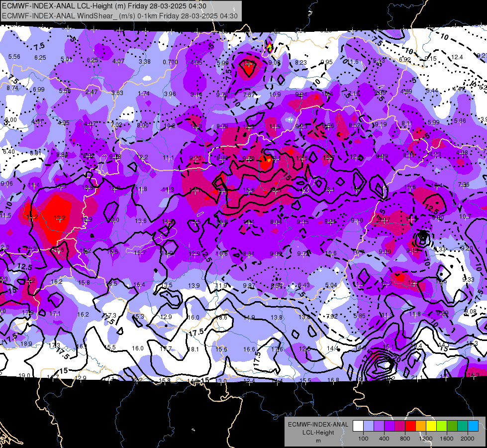Click the wind shear value 3.96
This screenshot has width=487, height=448.
click(x=170, y=94)
